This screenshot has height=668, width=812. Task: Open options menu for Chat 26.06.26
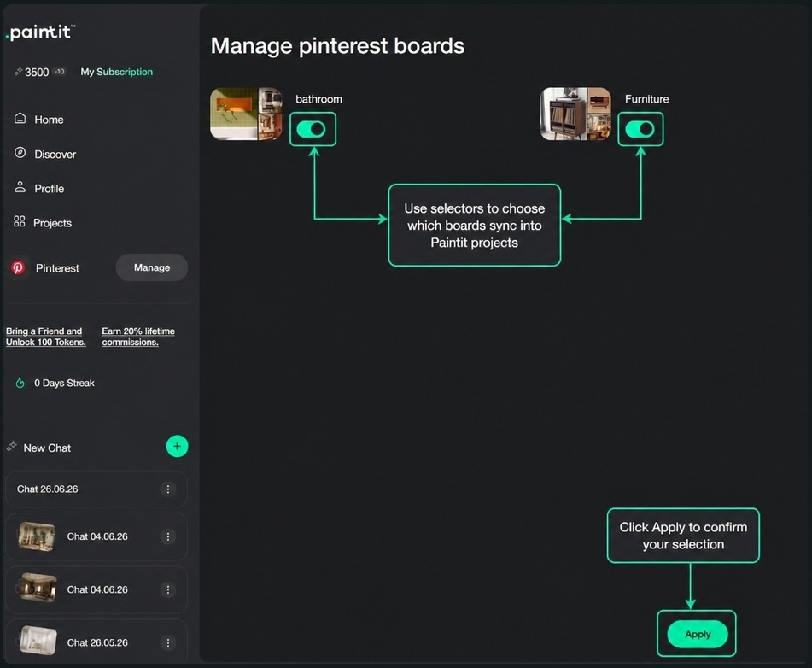[x=168, y=489]
